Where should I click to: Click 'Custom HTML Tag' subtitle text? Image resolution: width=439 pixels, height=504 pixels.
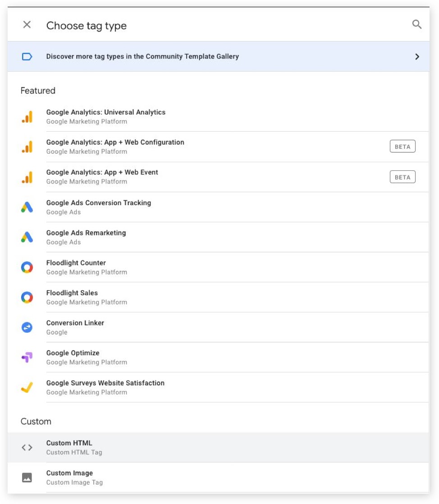[x=74, y=452]
